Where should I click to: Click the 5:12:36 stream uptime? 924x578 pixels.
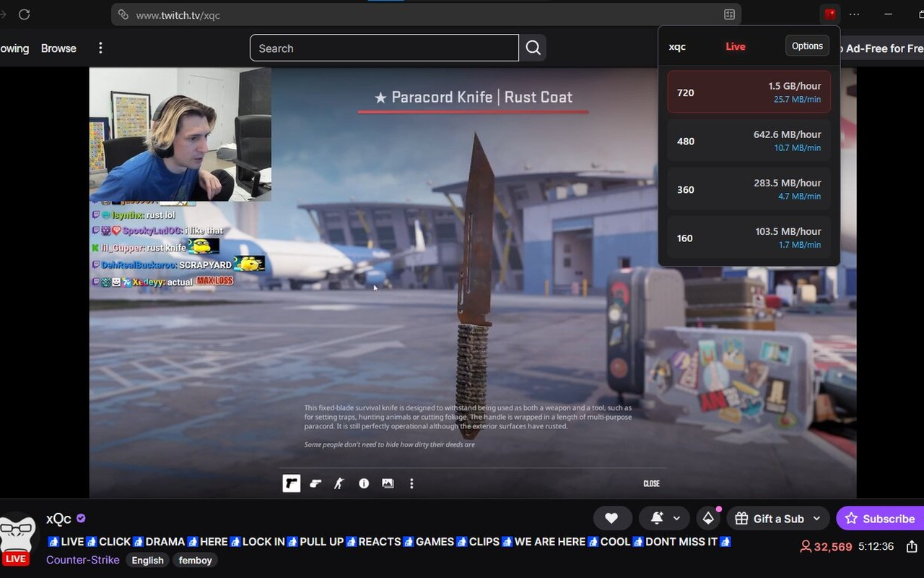(876, 547)
